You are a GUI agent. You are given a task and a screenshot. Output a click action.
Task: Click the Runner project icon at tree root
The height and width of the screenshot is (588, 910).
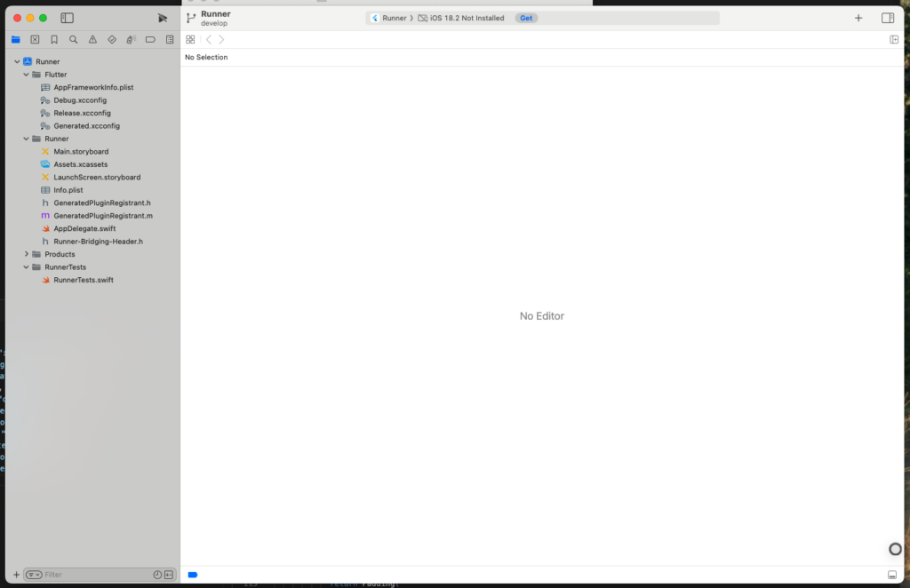pos(28,61)
